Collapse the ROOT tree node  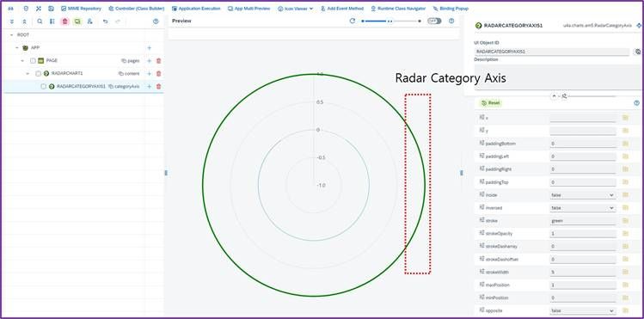11,35
